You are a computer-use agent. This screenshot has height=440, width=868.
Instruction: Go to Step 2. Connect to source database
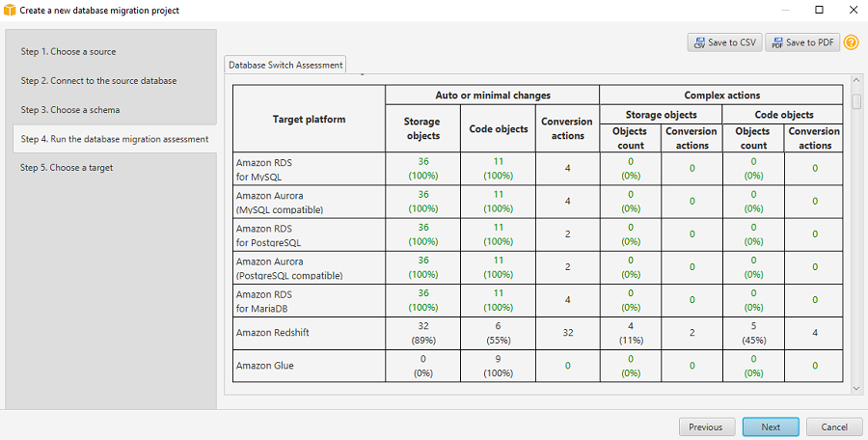click(x=98, y=80)
